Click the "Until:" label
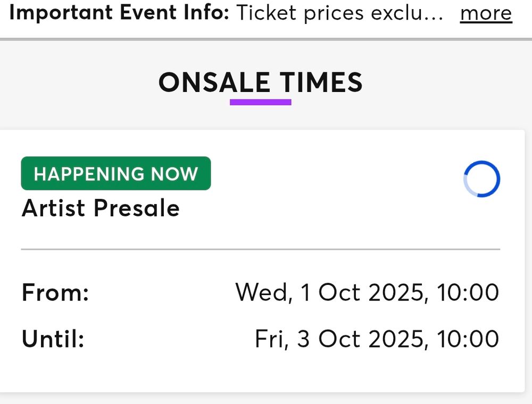The height and width of the screenshot is (404, 532). 53,339
